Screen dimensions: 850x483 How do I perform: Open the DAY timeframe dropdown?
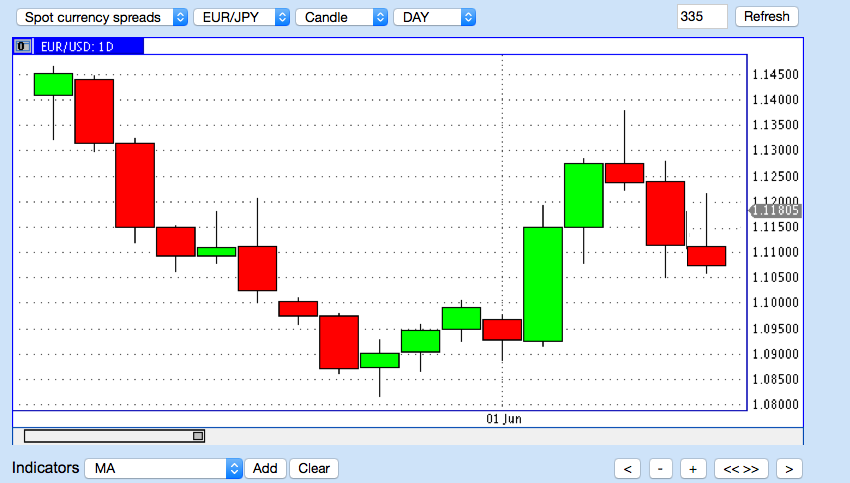[x=435, y=17]
